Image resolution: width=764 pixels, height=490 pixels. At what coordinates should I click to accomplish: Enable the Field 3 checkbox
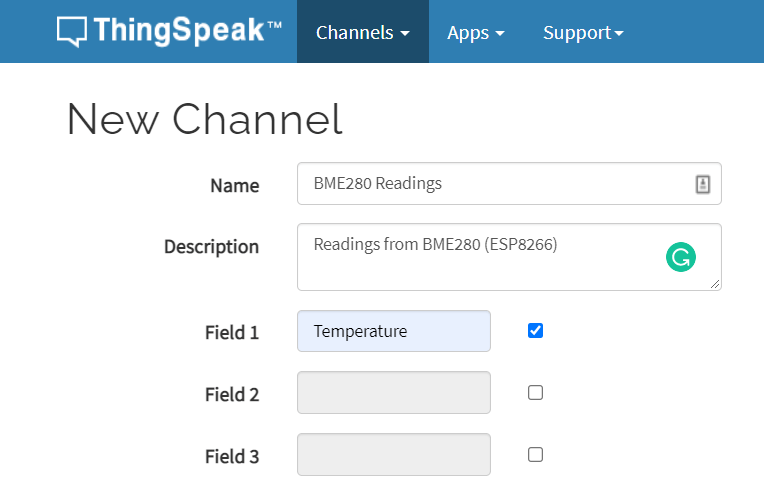(535, 454)
